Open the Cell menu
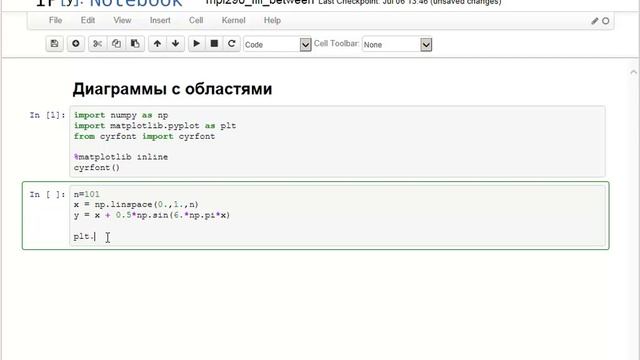The width and height of the screenshot is (640, 360). pos(196,20)
